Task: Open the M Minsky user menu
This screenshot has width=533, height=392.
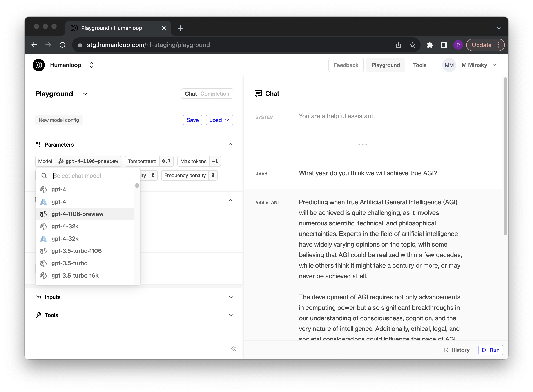Action: 479,65
